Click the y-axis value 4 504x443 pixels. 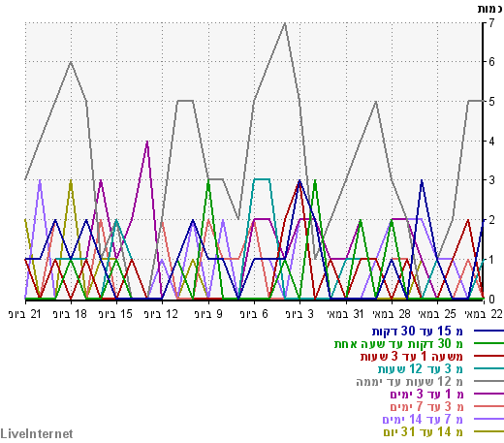pos(491,142)
